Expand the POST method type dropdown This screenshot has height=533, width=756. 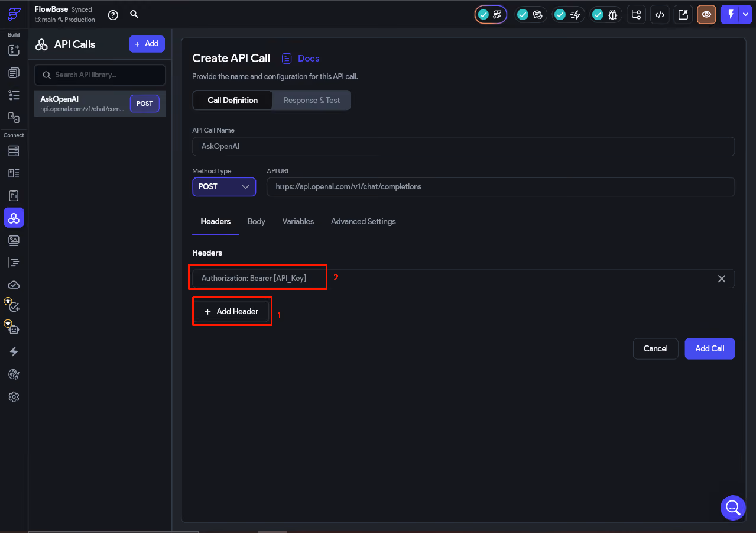tap(224, 186)
